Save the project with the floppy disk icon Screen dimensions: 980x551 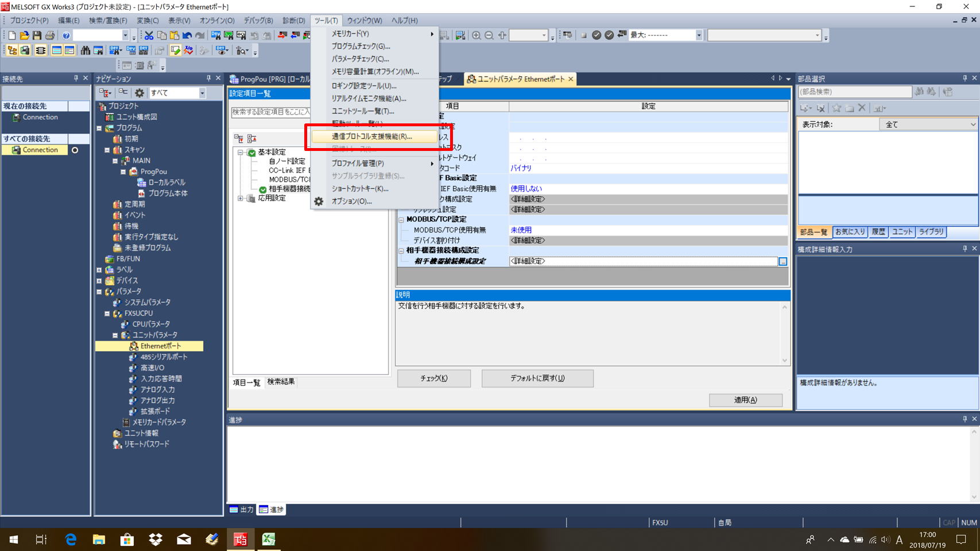37,36
